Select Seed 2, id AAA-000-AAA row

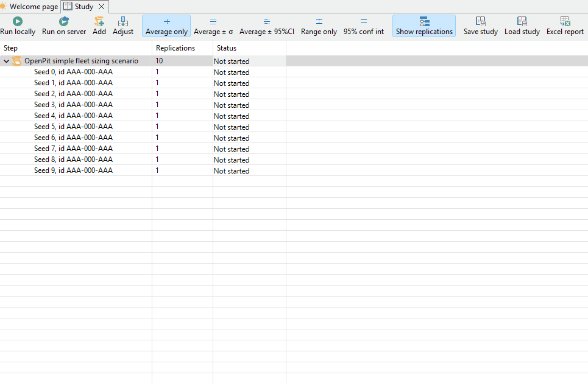pyautogui.click(x=294, y=94)
